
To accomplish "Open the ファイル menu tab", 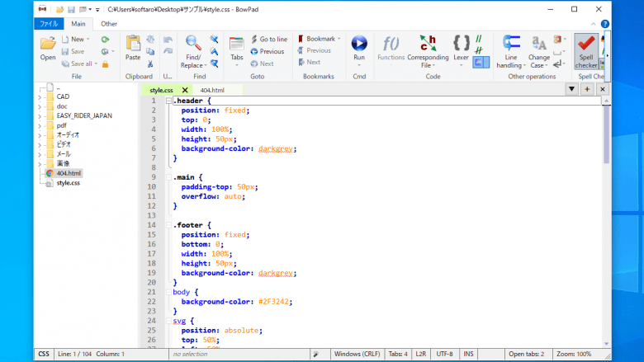I will click(x=49, y=24).
